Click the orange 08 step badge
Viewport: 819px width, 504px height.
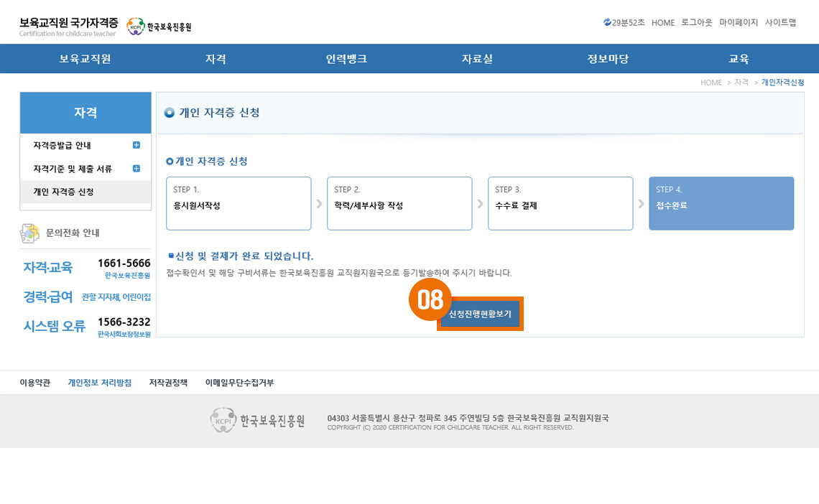coord(430,299)
